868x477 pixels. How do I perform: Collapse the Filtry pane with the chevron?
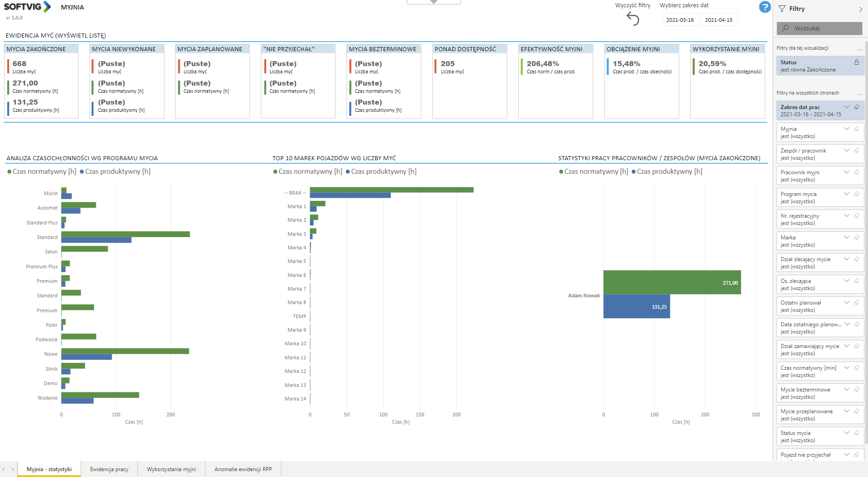860,9
